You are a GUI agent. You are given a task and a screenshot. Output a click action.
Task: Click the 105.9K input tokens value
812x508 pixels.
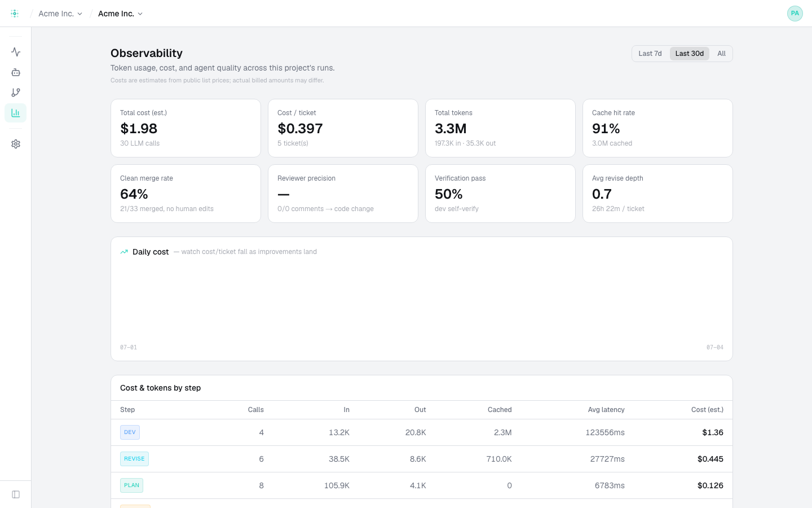[x=337, y=485]
